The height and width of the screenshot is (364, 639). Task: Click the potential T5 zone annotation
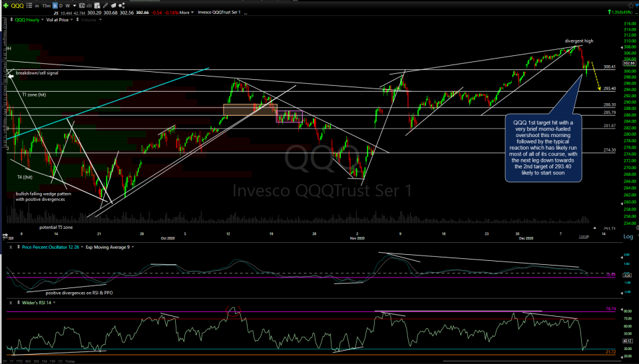click(x=56, y=228)
